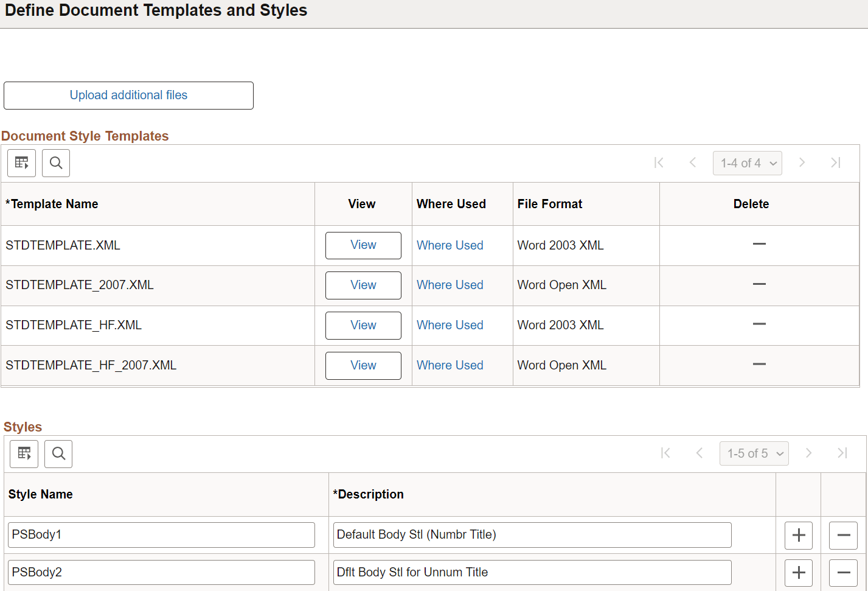Viewport: 868px width, 591px height.
Task: View the STDTEMPLATE_2007.XML template
Action: coord(363,285)
